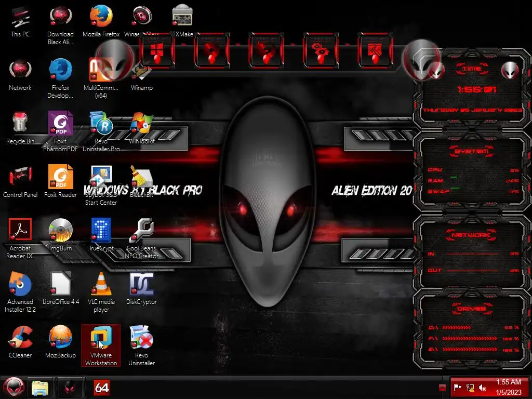This screenshot has width=532, height=399.
Task: Open the Network desktop icon
Action: coord(20,75)
